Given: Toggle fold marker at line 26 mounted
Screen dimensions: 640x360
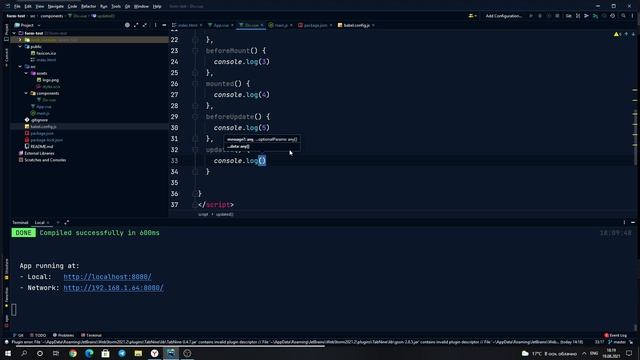Looking at the screenshot, I should 195,84.
